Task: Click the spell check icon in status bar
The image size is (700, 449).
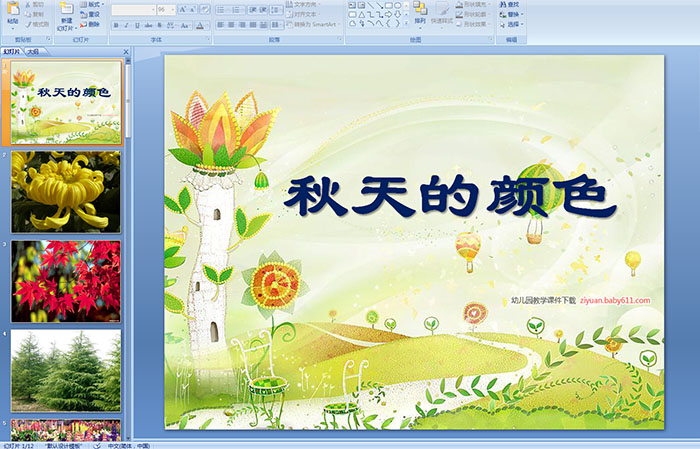Action: tap(97, 445)
